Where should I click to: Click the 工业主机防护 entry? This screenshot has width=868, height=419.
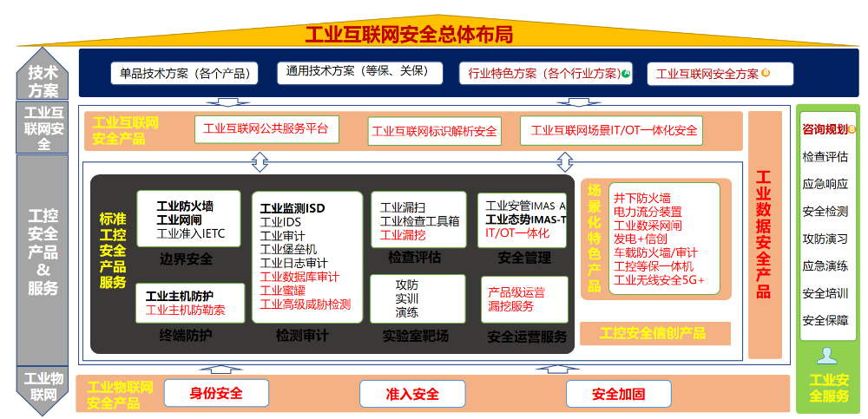(x=180, y=296)
